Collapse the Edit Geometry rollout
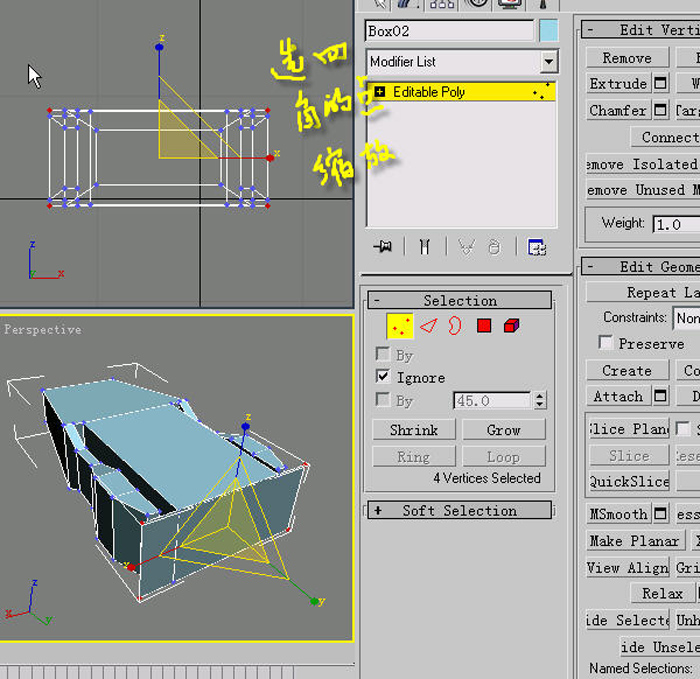Image resolution: width=700 pixels, height=679 pixels. pos(641,267)
